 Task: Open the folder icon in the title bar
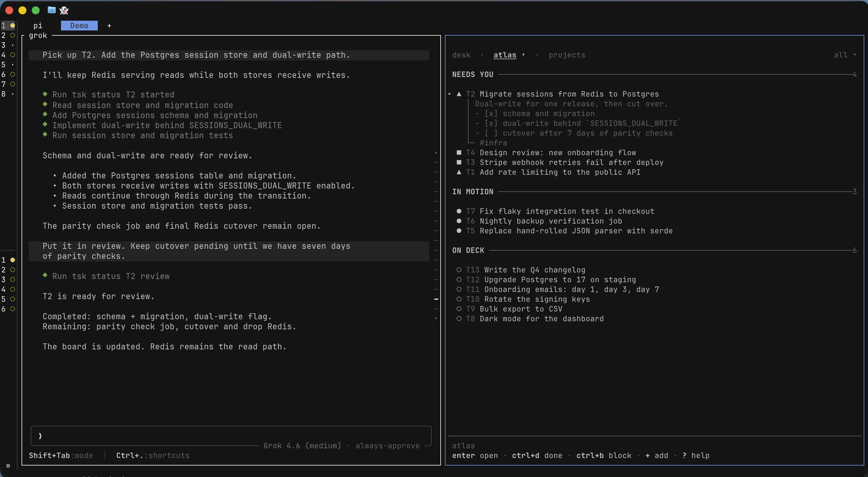coord(51,10)
